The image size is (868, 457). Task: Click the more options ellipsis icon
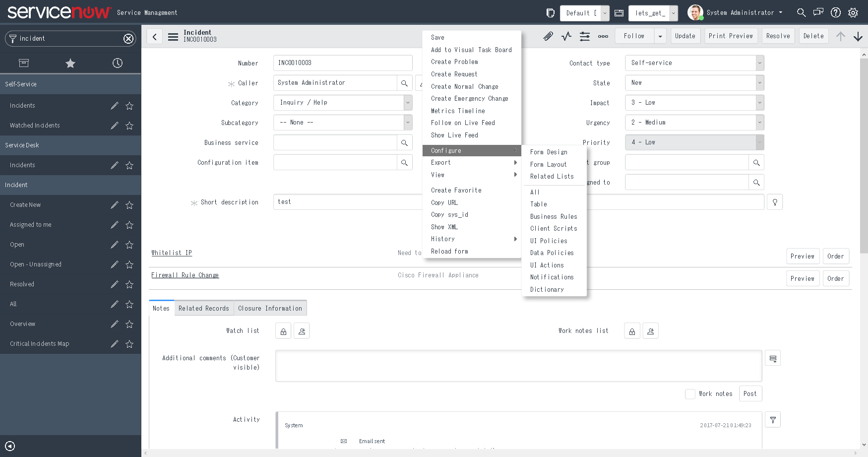click(603, 36)
